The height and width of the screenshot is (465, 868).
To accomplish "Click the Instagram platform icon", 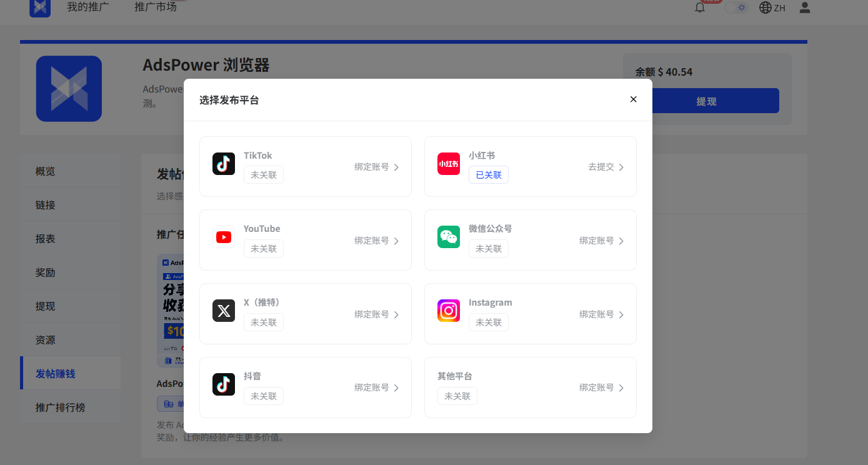I will pyautogui.click(x=449, y=311).
